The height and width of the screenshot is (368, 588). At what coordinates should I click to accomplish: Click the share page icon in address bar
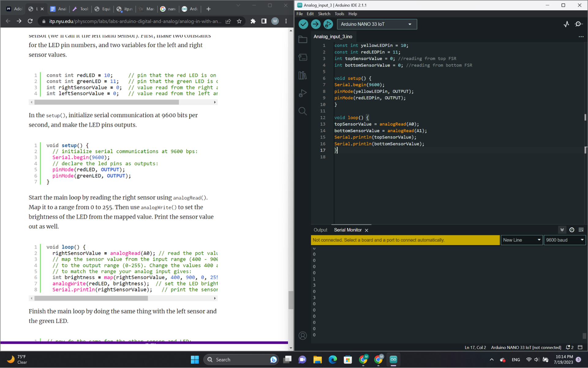(x=228, y=21)
